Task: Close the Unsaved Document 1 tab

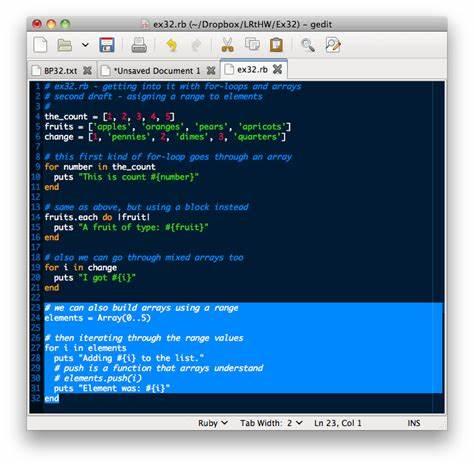Action: coord(211,70)
